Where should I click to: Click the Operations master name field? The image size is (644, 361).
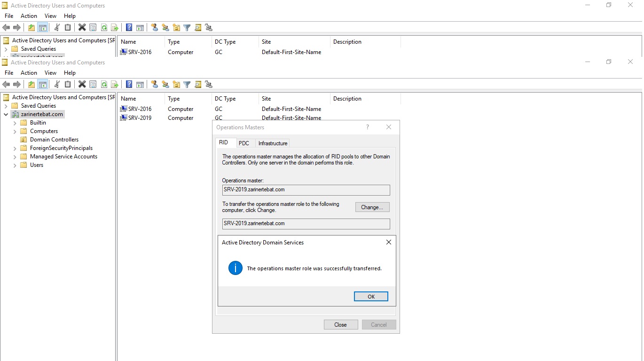pos(306,190)
